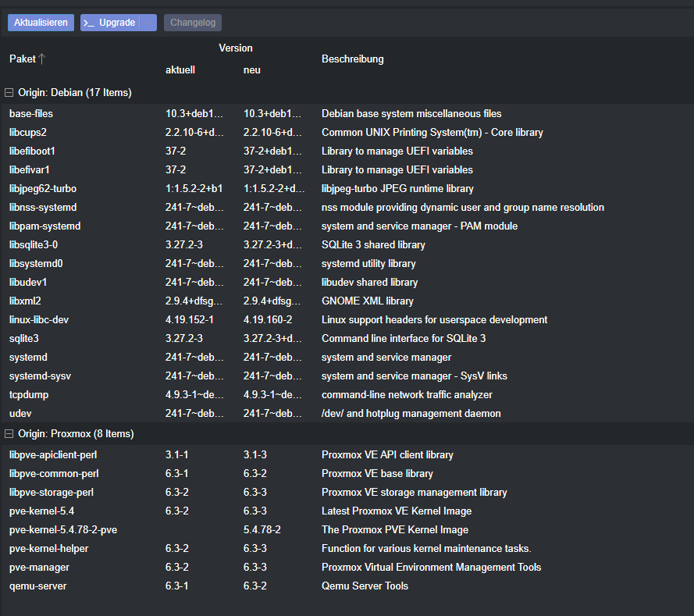The image size is (694, 616).
Task: Select the pve-kernel-5.4.78-2-pve package row
Action: click(x=347, y=529)
